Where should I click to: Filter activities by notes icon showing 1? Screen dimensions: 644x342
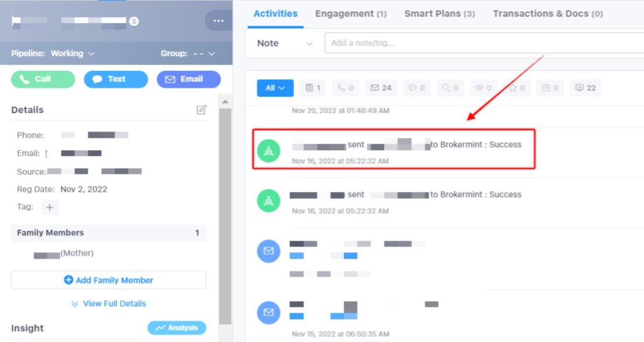(x=313, y=88)
